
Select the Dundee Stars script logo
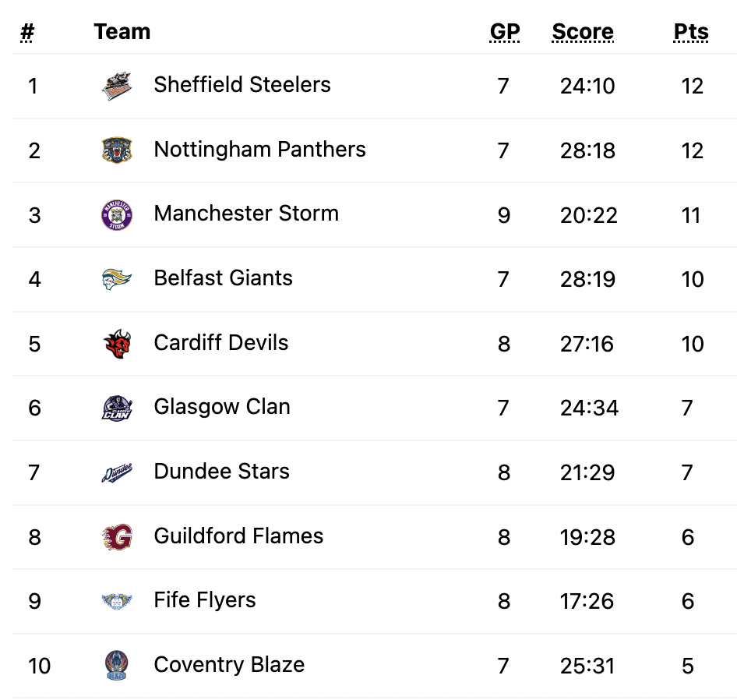(117, 473)
